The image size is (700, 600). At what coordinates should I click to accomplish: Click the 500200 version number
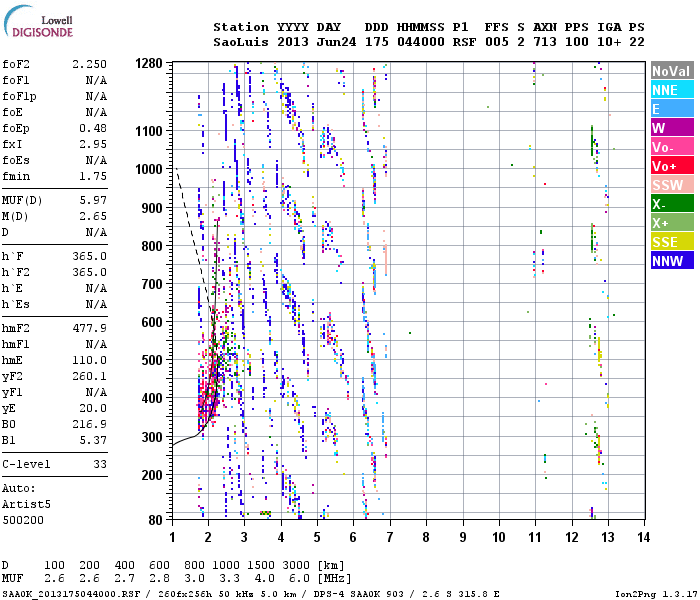point(23,520)
